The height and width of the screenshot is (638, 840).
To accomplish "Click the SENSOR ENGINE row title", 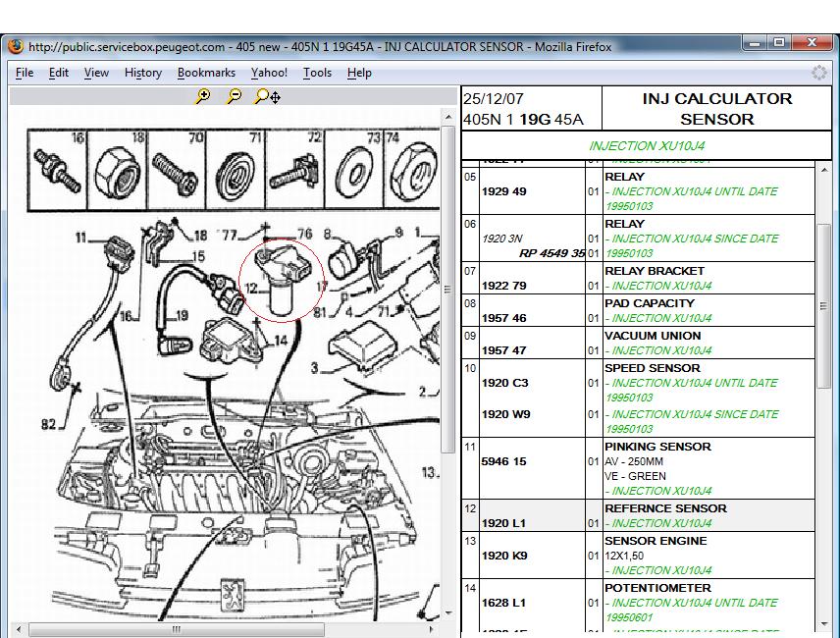I will coord(656,541).
